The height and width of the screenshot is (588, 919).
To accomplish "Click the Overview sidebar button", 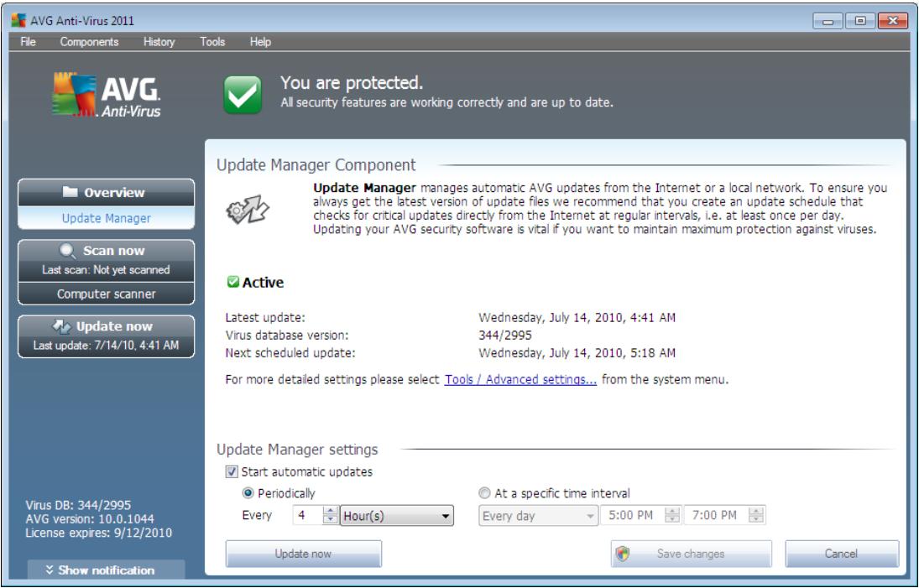I will [106, 192].
